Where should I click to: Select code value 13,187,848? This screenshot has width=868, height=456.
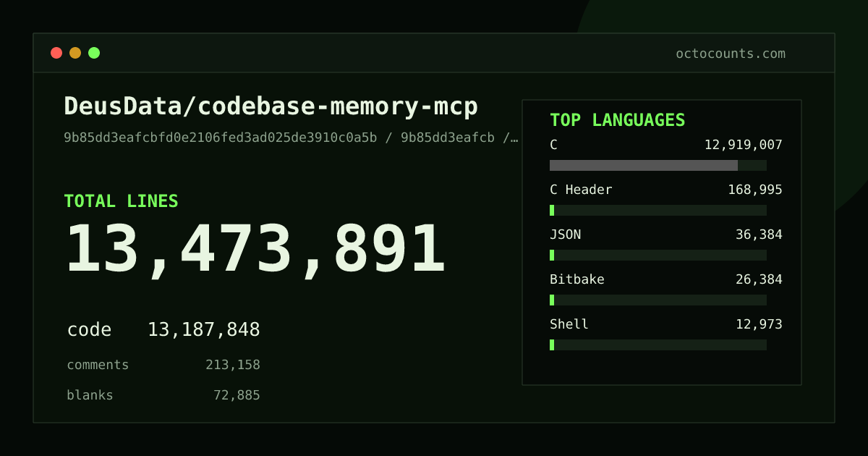click(204, 330)
